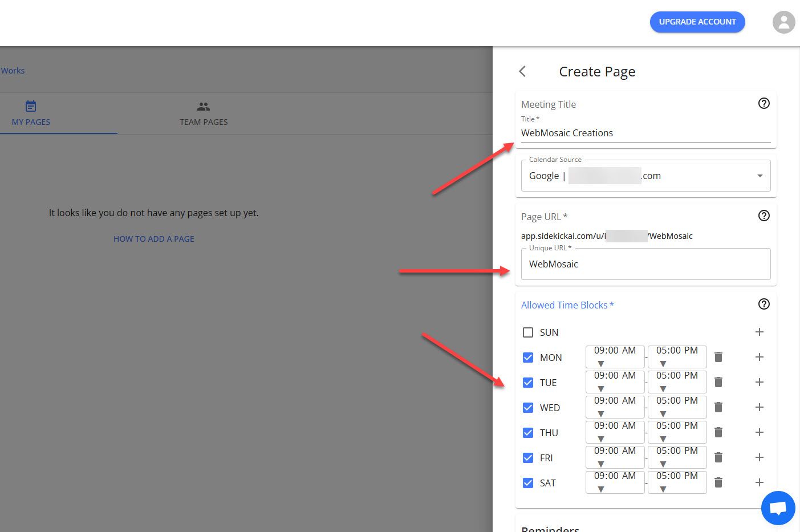
Task: Open Tuesday's start time dropdown
Action: pos(615,382)
